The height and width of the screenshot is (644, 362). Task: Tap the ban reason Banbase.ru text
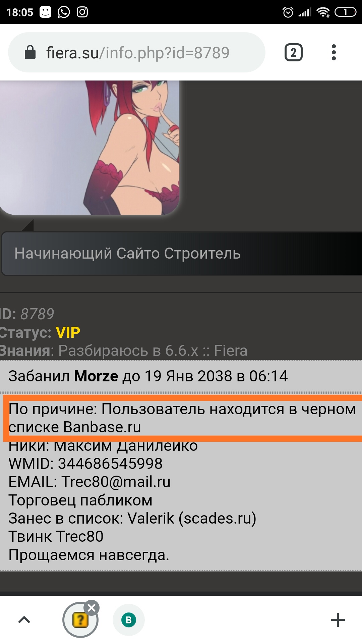pyautogui.click(x=182, y=418)
